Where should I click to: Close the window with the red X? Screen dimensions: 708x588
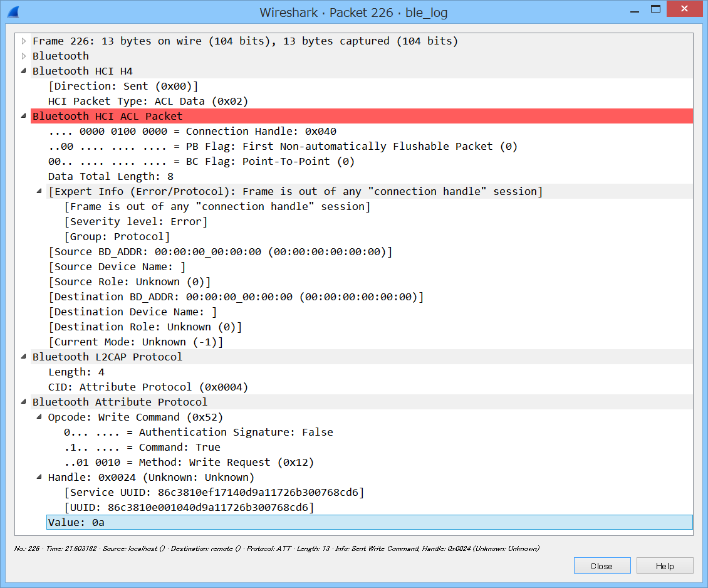tap(685, 9)
